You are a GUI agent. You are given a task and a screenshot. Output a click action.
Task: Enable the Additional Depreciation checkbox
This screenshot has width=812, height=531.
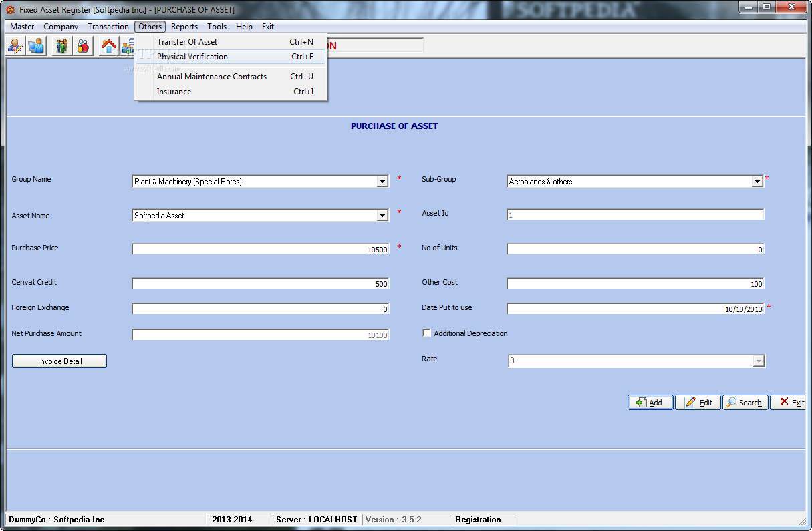pyautogui.click(x=426, y=333)
